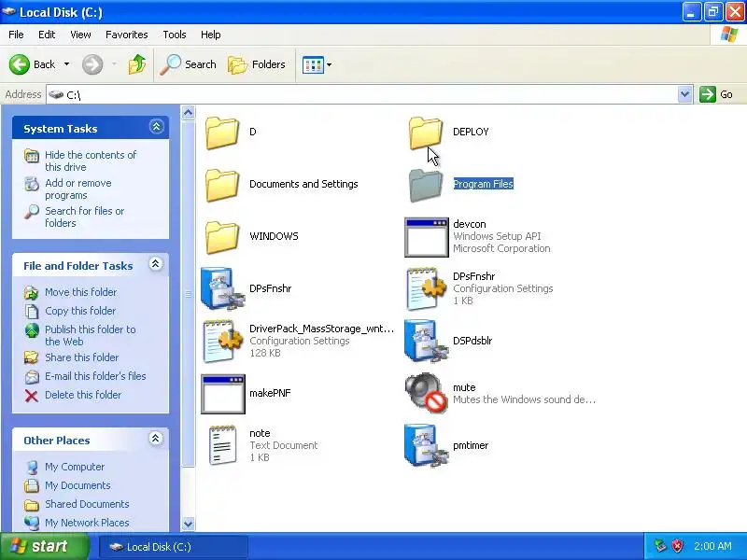Open the View menu
Screen dimensions: 747x560
pyautogui.click(x=80, y=35)
